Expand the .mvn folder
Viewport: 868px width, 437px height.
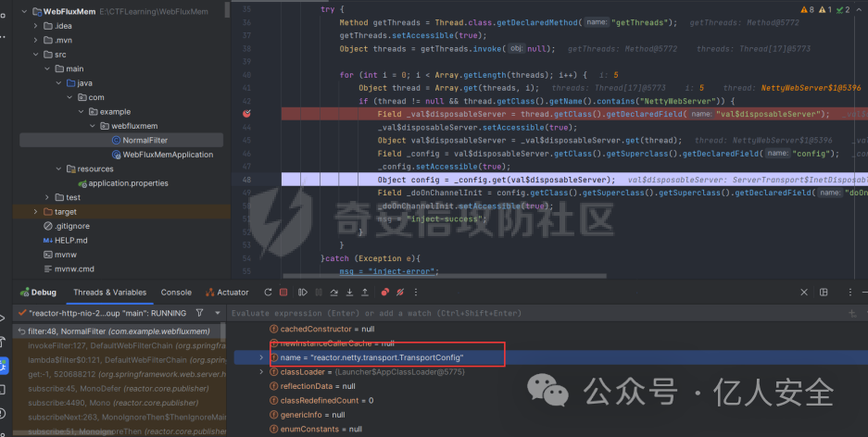click(x=35, y=40)
